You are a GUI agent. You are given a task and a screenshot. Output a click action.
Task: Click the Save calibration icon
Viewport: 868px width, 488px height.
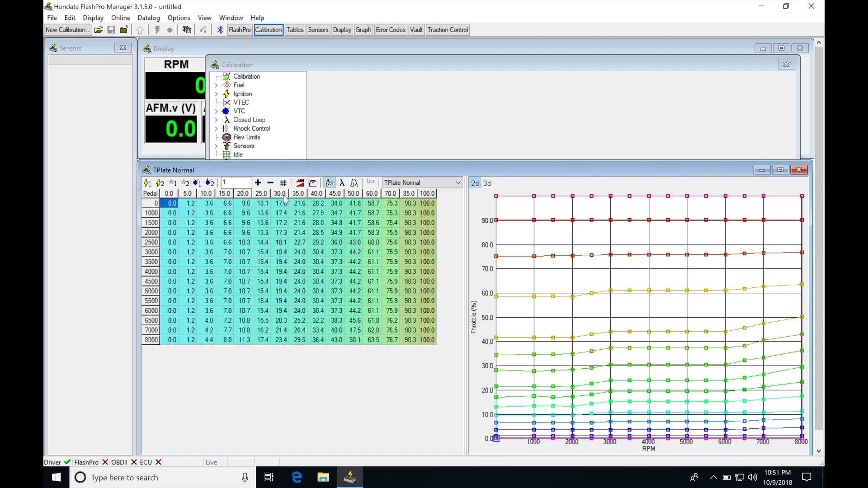coord(111,30)
